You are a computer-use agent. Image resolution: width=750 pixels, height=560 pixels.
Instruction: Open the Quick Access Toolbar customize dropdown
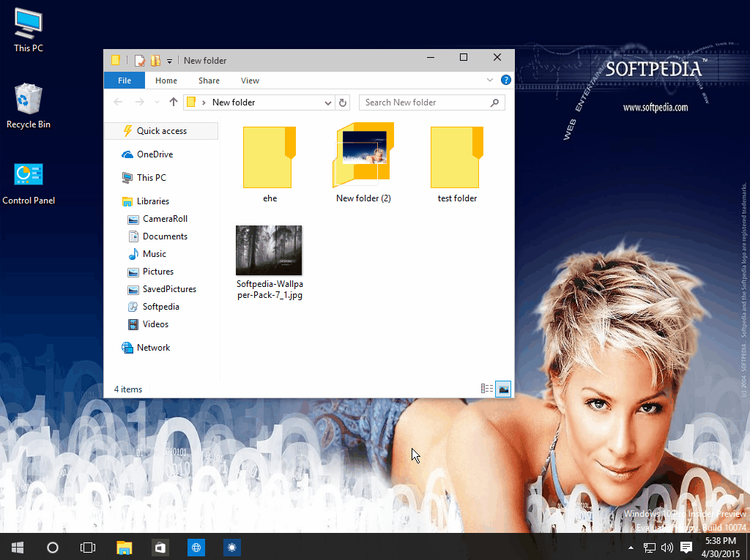(169, 60)
